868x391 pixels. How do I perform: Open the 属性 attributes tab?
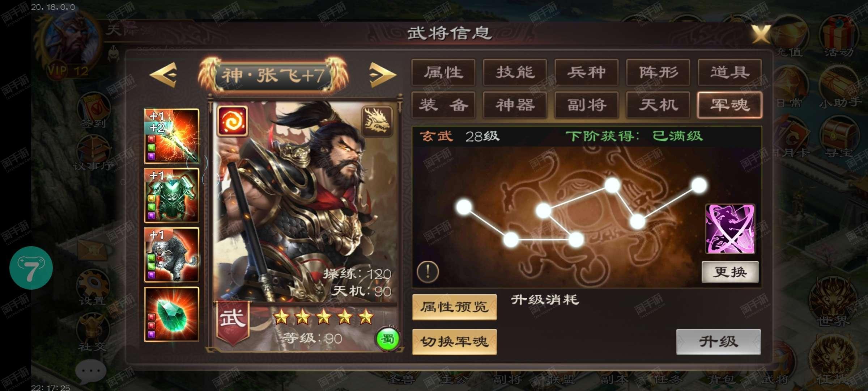(443, 72)
